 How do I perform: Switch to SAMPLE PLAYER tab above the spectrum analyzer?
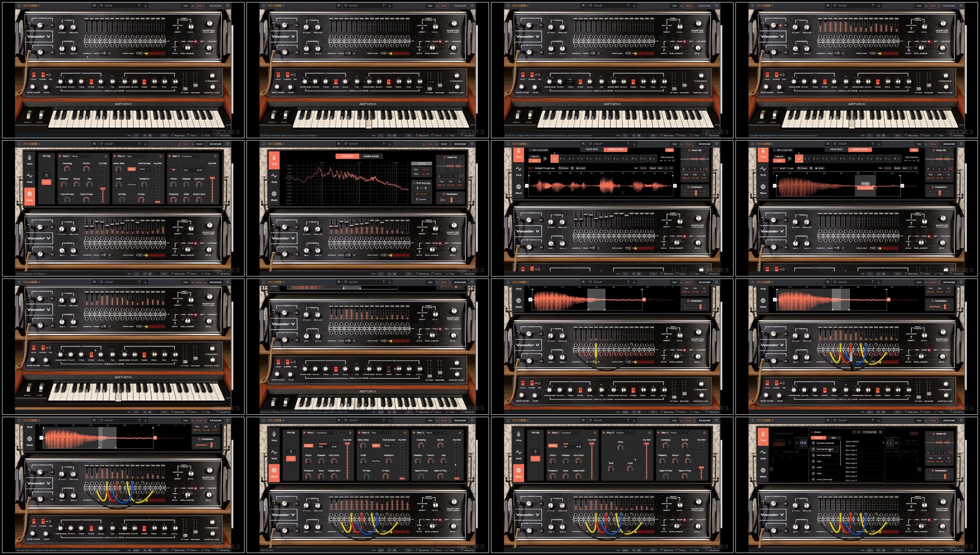371,156
